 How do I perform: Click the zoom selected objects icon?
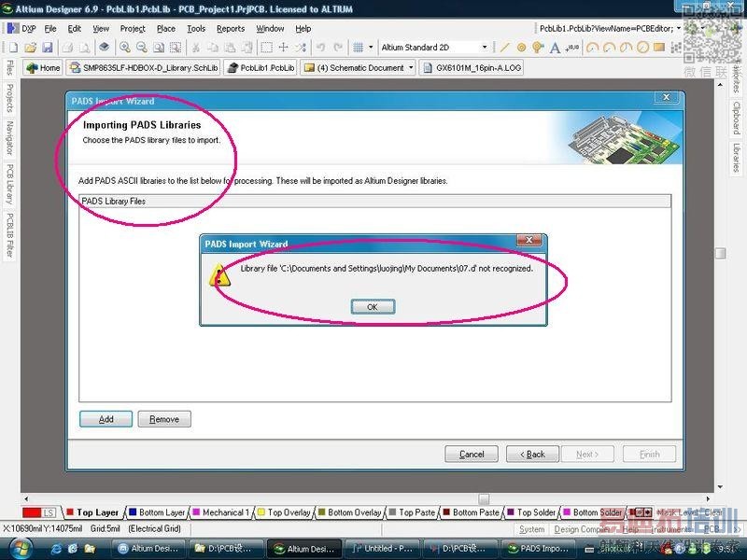point(176,48)
